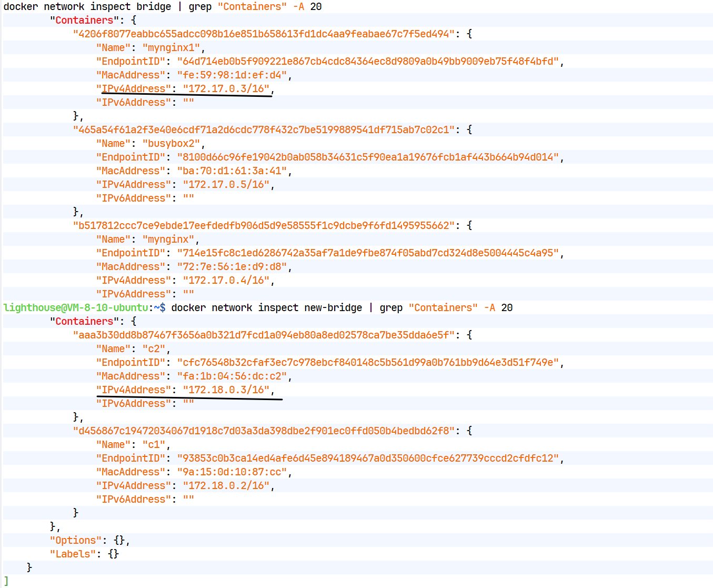The image size is (713, 588).
Task: Click the container ID starting with 4206f8077eabbc
Action: [264, 34]
